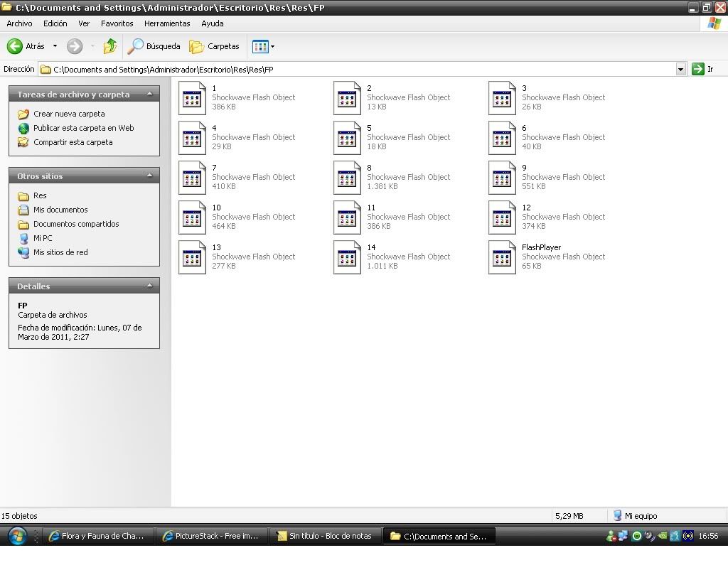Click the green Forward arrow icon
This screenshot has width=728, height=565.
[x=74, y=46]
